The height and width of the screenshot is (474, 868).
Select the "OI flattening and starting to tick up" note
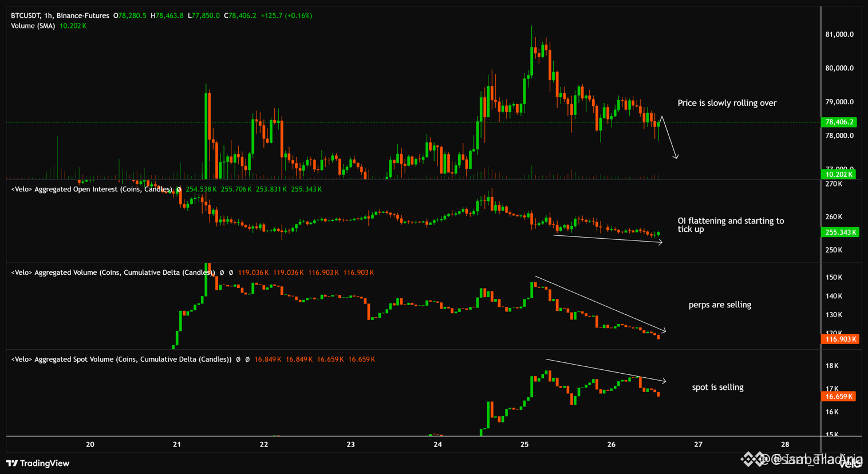(731, 225)
